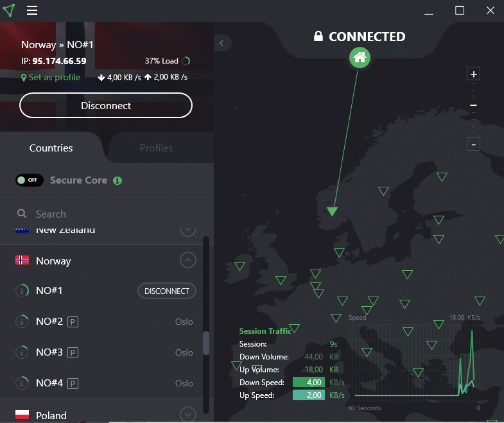
Task: Show NO#1 server load info icon
Action: 22,291
